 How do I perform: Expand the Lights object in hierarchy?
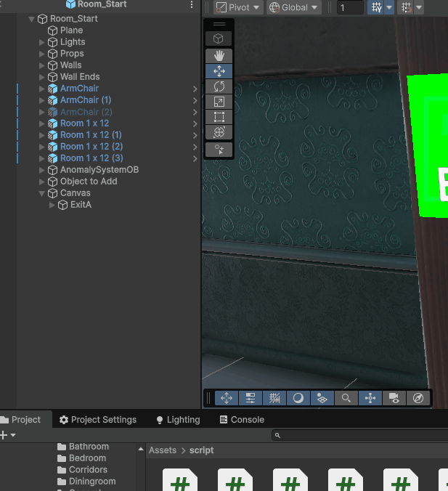(x=42, y=42)
